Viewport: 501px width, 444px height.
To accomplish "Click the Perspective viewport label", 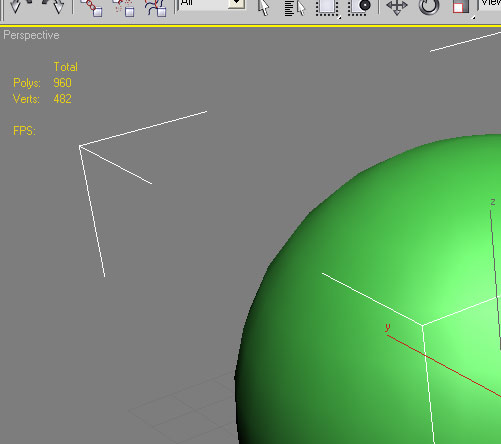I will click(x=31, y=35).
